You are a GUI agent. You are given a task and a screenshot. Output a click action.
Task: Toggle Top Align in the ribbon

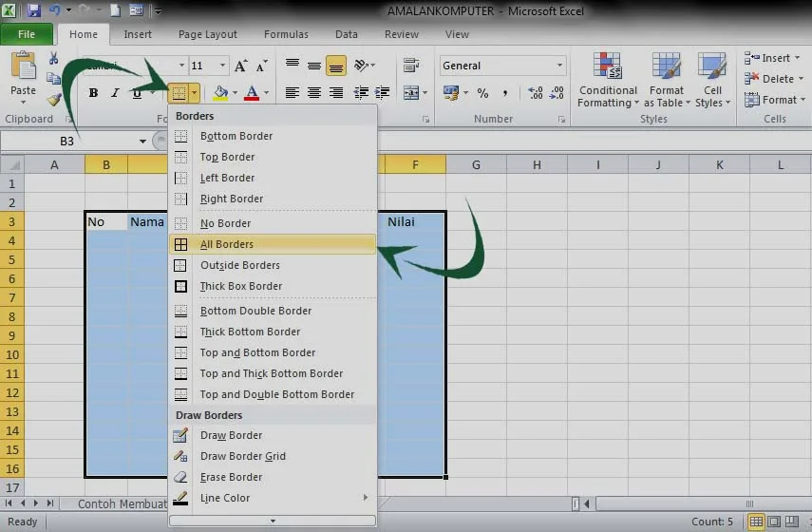[x=293, y=65]
